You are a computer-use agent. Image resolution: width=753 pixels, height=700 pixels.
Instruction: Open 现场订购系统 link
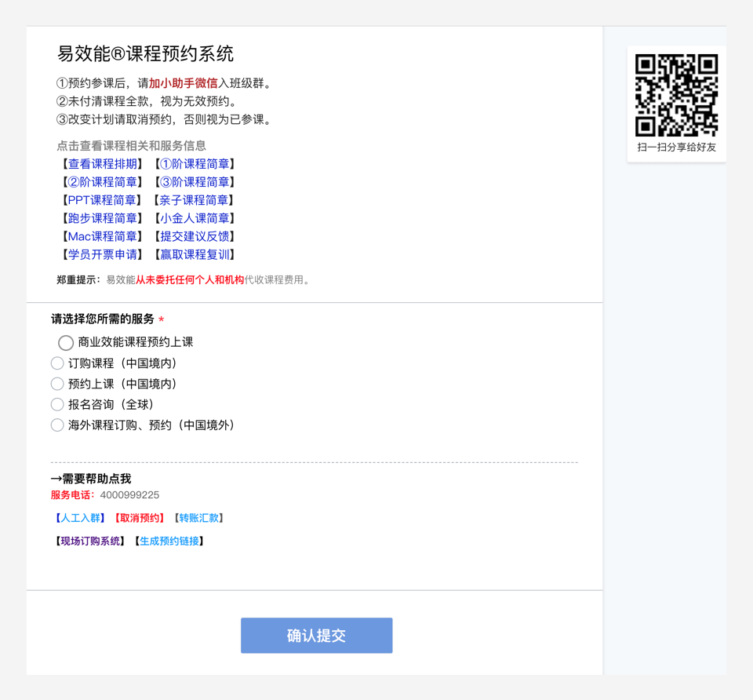89,541
